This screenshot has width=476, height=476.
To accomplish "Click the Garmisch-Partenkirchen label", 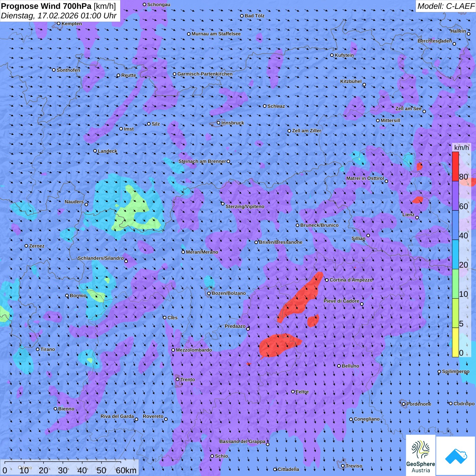I will point(205,74).
